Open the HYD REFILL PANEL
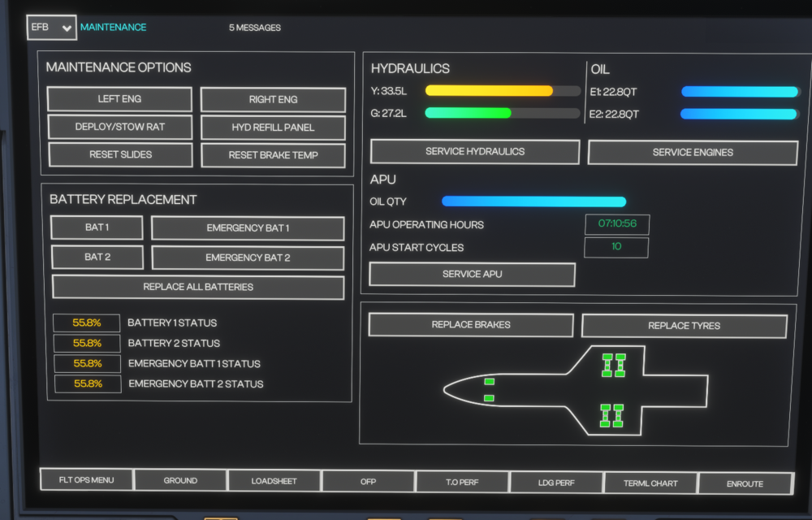812x520 pixels. 273,128
